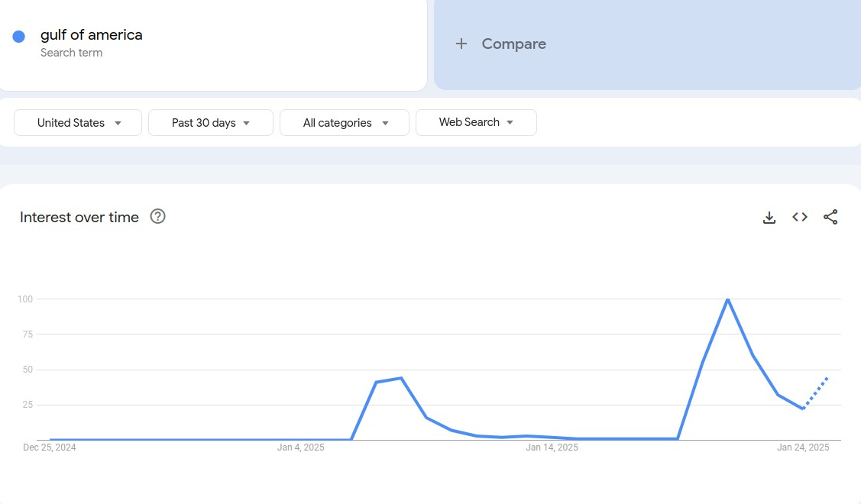Open help for Interest over time

tap(157, 216)
